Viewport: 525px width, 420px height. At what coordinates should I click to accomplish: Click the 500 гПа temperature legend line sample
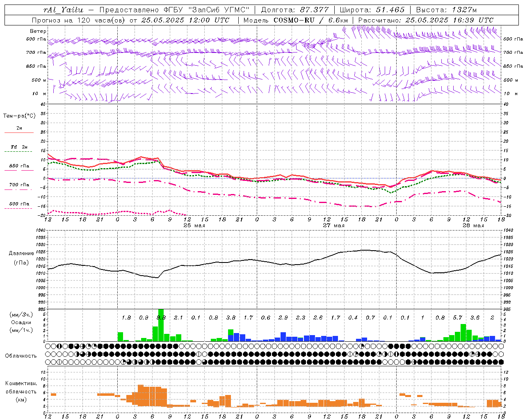(18, 208)
